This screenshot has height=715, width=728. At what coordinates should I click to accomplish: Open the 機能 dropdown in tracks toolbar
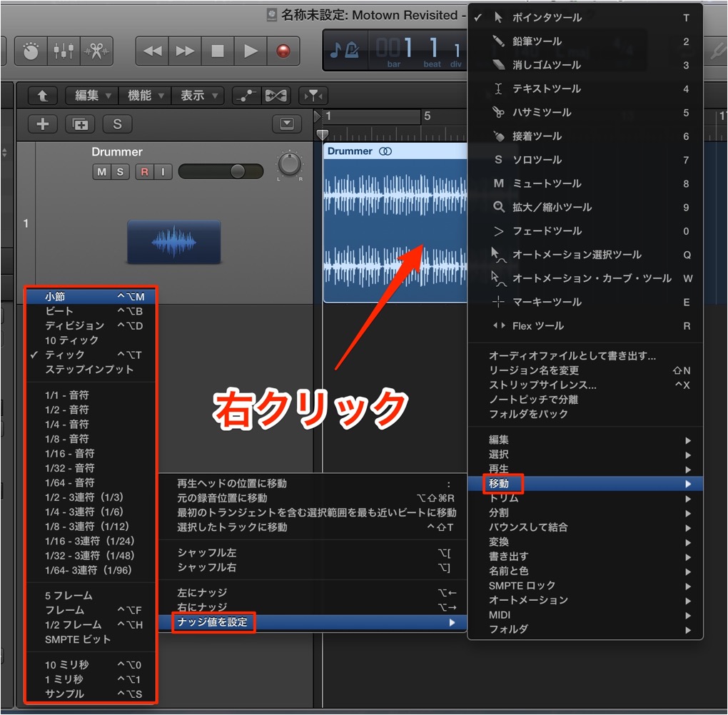click(145, 96)
